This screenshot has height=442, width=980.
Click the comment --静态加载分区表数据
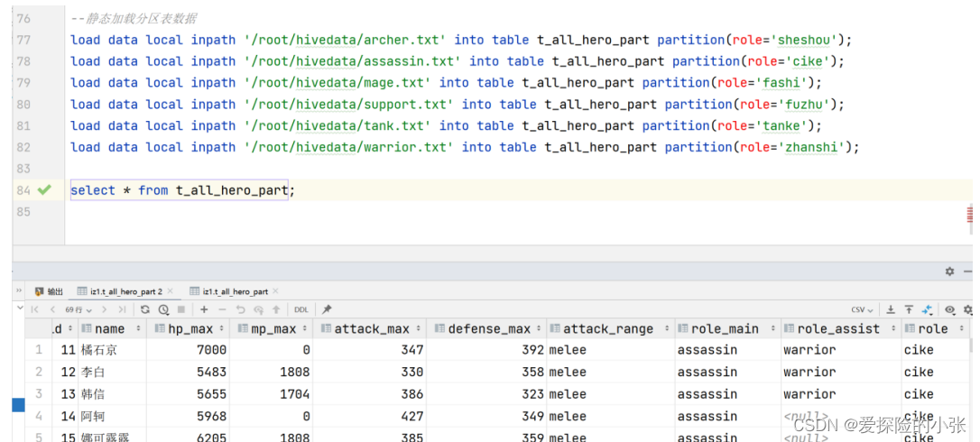[x=134, y=19]
